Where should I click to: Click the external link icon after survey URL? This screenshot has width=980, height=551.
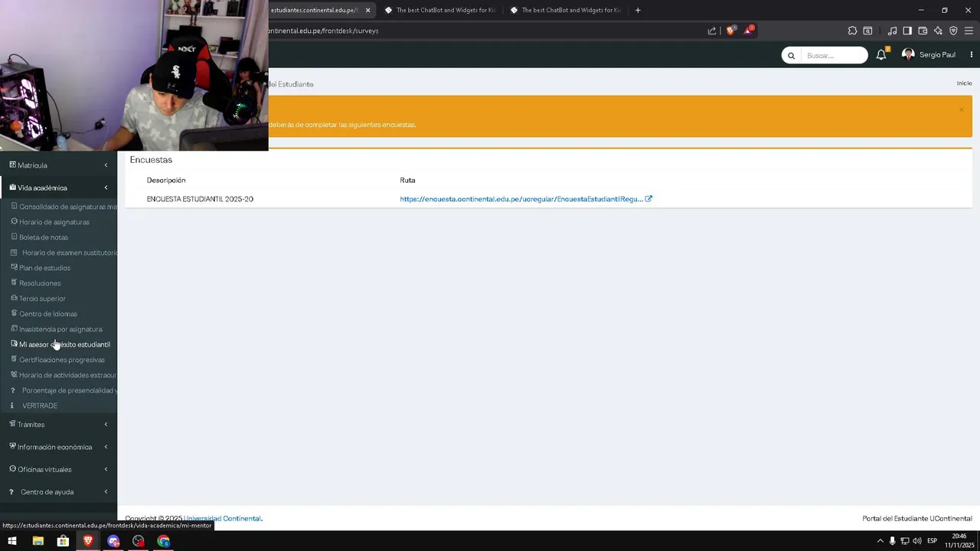point(648,199)
